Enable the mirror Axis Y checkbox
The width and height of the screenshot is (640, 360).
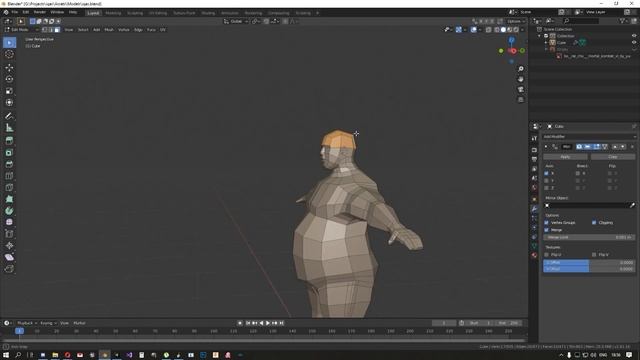click(547, 181)
